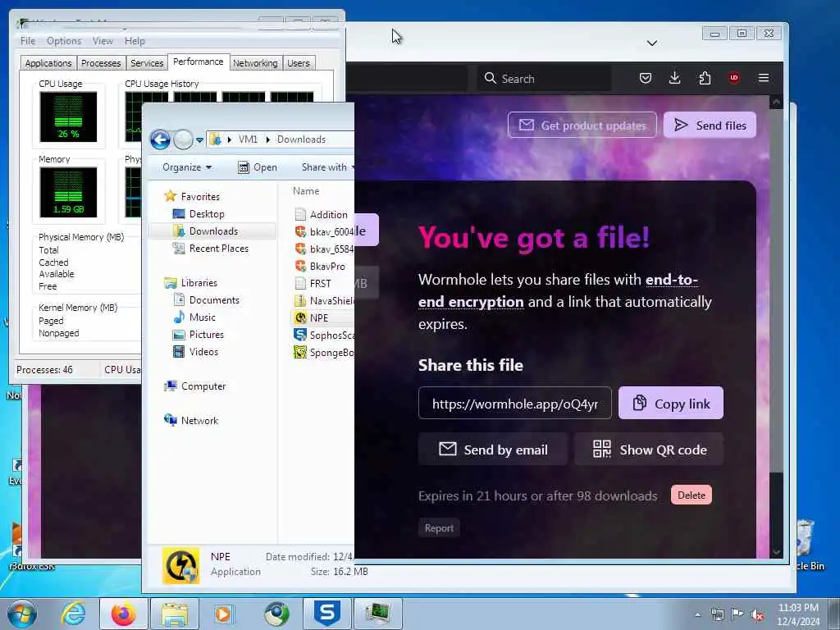Select the Addition text file

pyautogui.click(x=321, y=214)
